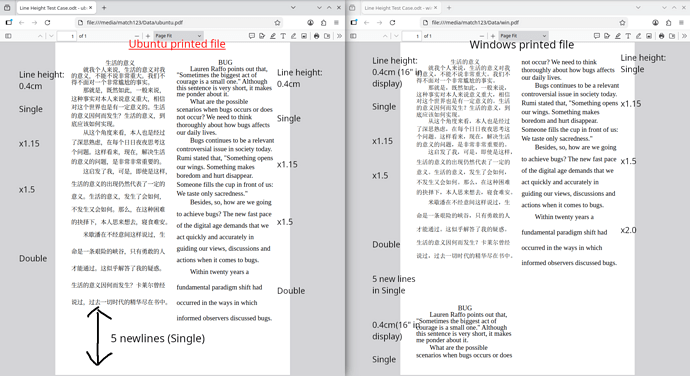
Task: Reload the ubuntu.pdf page
Action: coord(48,22)
